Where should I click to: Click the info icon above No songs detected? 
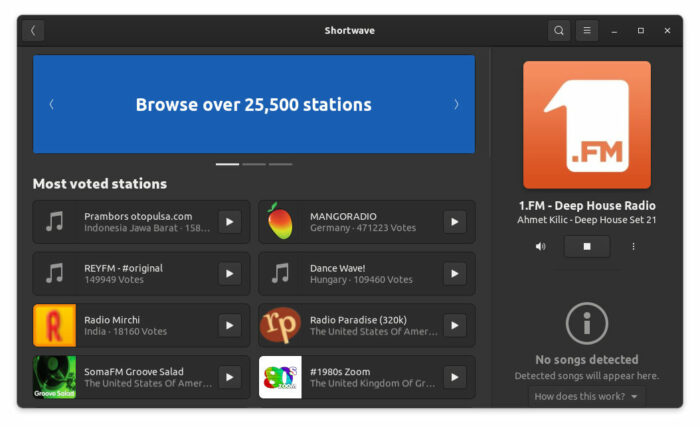coord(587,323)
